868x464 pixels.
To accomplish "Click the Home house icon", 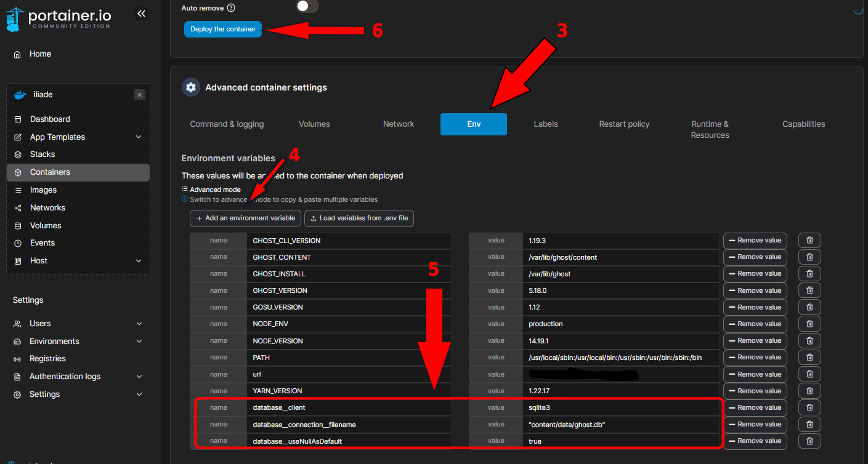I will click(x=17, y=54).
